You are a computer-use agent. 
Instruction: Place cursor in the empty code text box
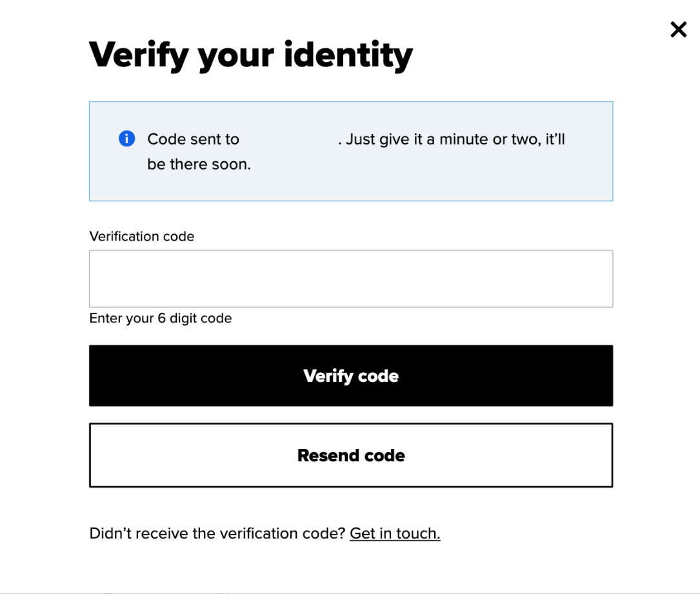(x=351, y=279)
